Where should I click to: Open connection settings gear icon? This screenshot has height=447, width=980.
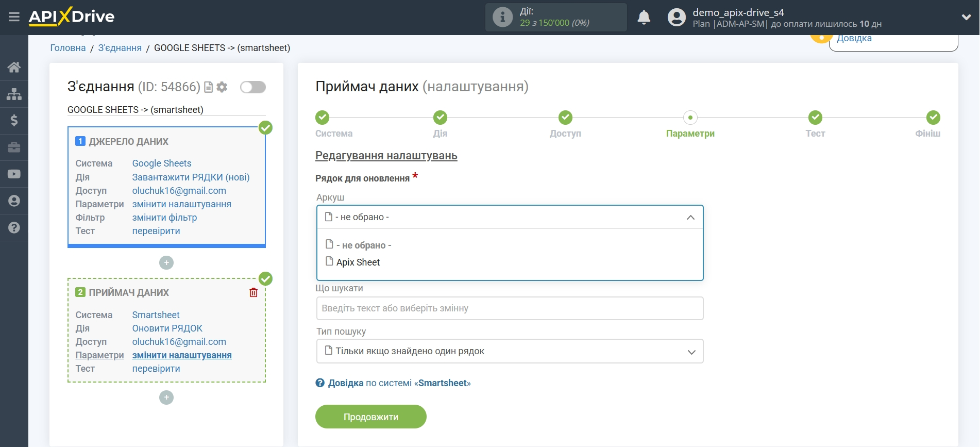point(222,87)
